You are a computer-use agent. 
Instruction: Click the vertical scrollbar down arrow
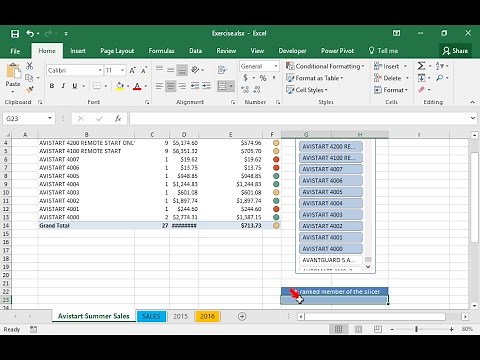[x=474, y=306]
